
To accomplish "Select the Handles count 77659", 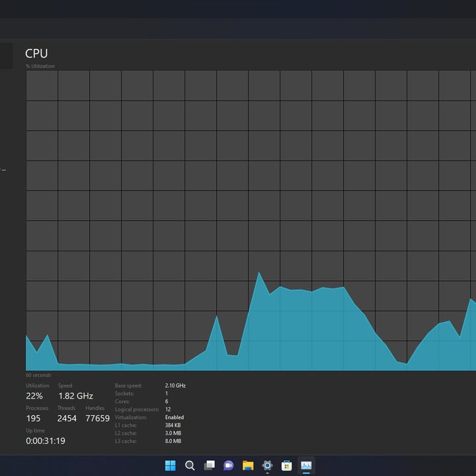I will 97,418.
